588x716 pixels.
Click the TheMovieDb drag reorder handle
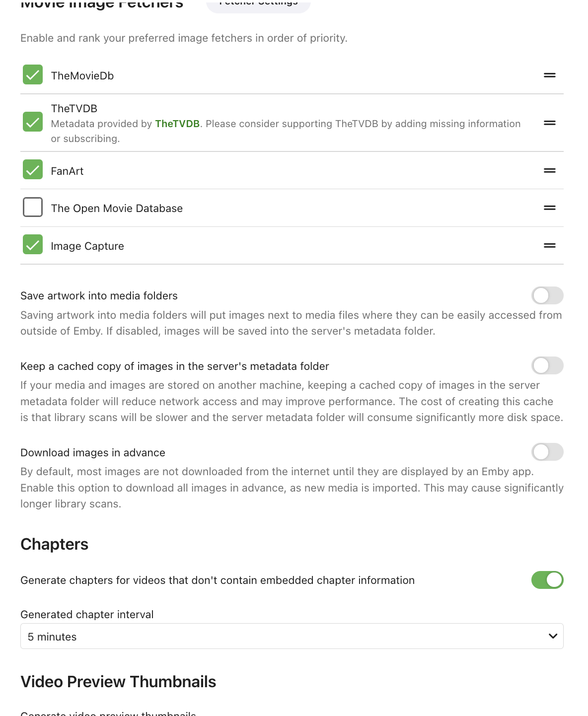click(549, 75)
